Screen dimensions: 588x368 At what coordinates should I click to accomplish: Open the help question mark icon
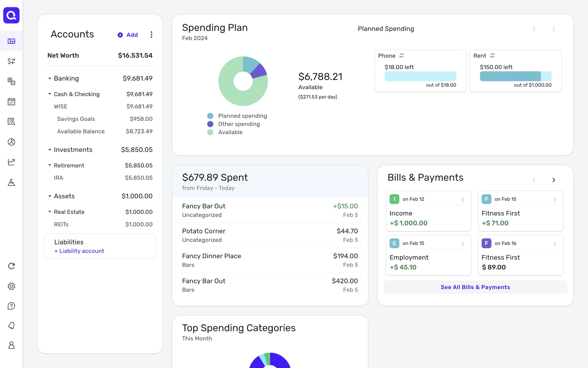point(11,306)
